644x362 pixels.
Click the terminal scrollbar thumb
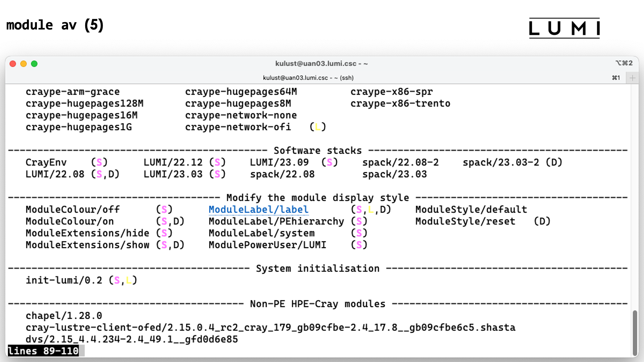635,333
